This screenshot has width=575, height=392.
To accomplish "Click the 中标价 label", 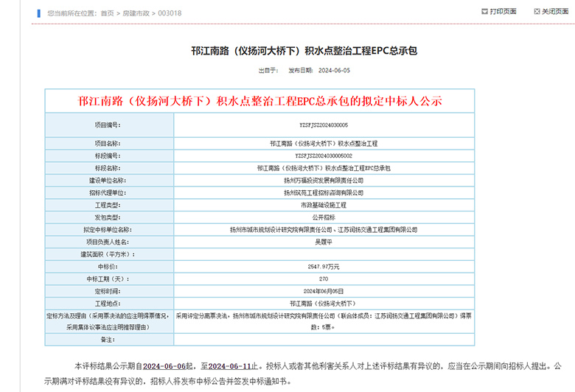I will [108, 267].
